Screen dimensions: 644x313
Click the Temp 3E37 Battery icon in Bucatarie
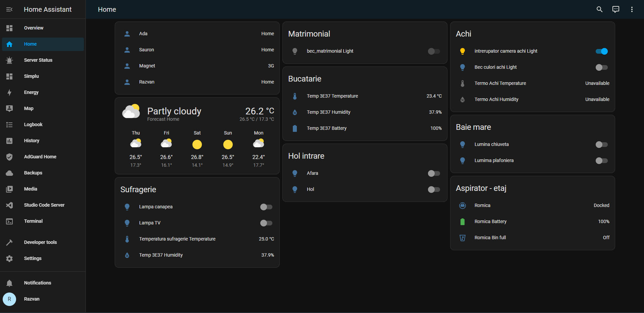click(295, 128)
